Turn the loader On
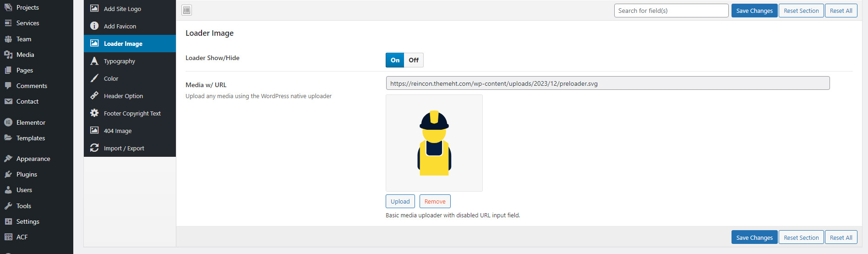This screenshot has height=254, width=868. (395, 60)
